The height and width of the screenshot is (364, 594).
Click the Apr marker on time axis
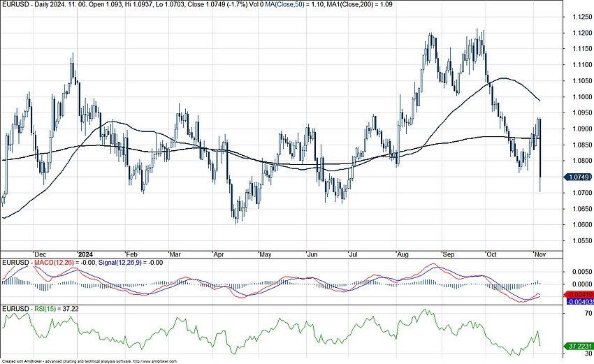[x=219, y=254]
